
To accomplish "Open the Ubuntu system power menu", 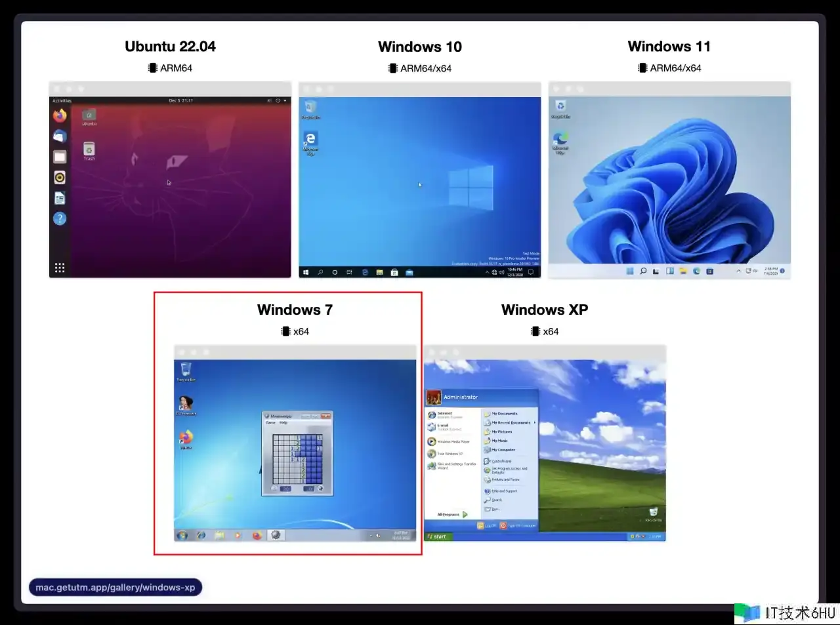I will [278, 101].
